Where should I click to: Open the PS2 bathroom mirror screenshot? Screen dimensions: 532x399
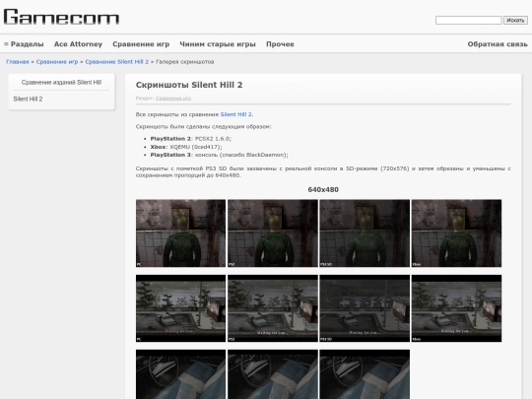273,233
